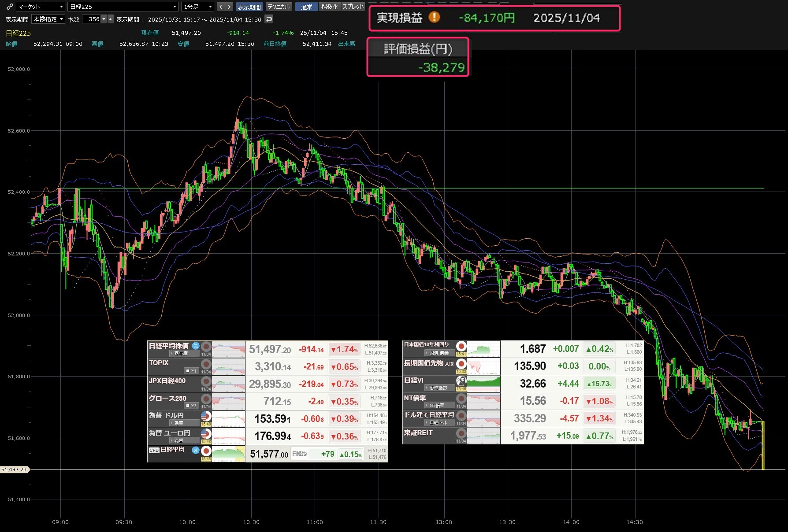Click the 恐怖指数 link under 日経VI
Image resolution: width=788 pixels, height=532 pixels.
[438, 388]
